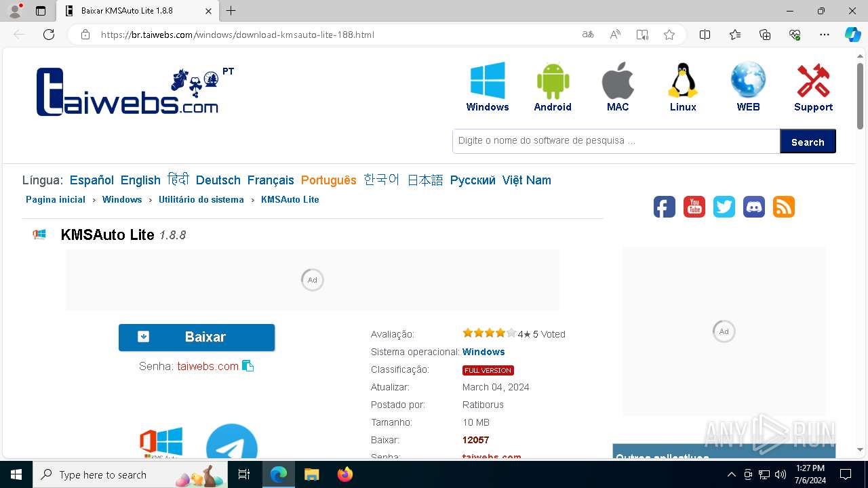
Task: Open Windows Start menu
Action: tap(16, 474)
